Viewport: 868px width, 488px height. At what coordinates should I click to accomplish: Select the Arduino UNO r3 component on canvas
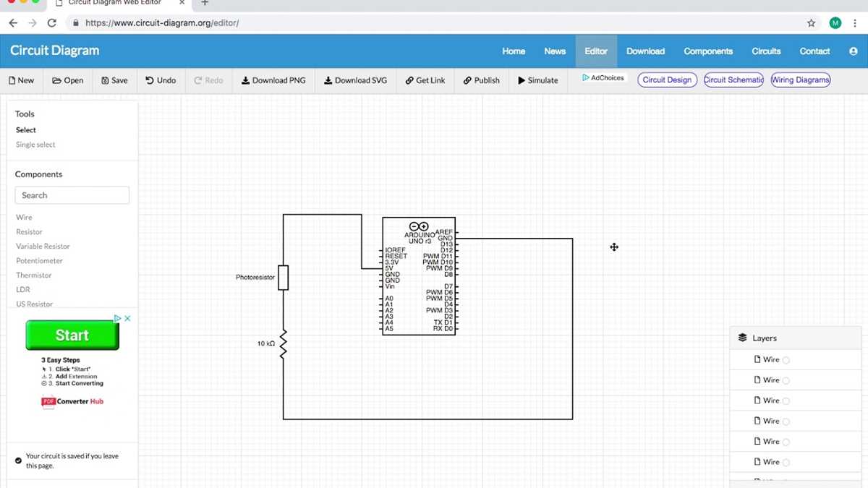(x=419, y=275)
